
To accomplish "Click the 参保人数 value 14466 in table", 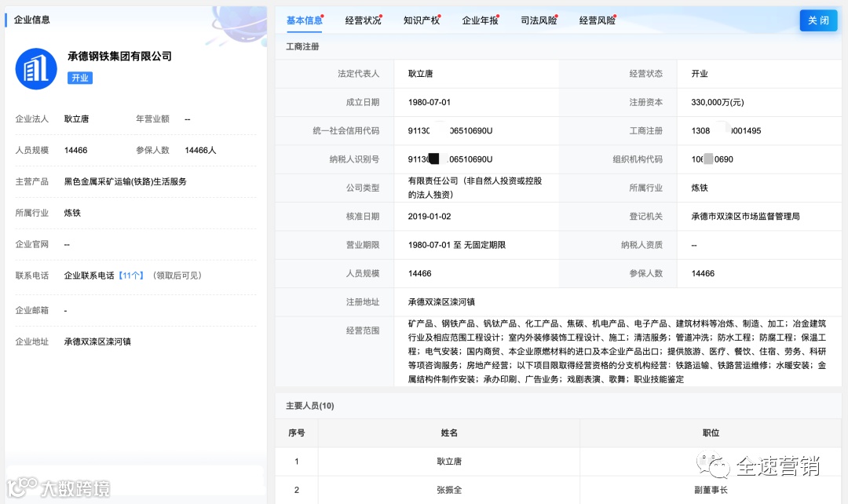I will 703,274.
